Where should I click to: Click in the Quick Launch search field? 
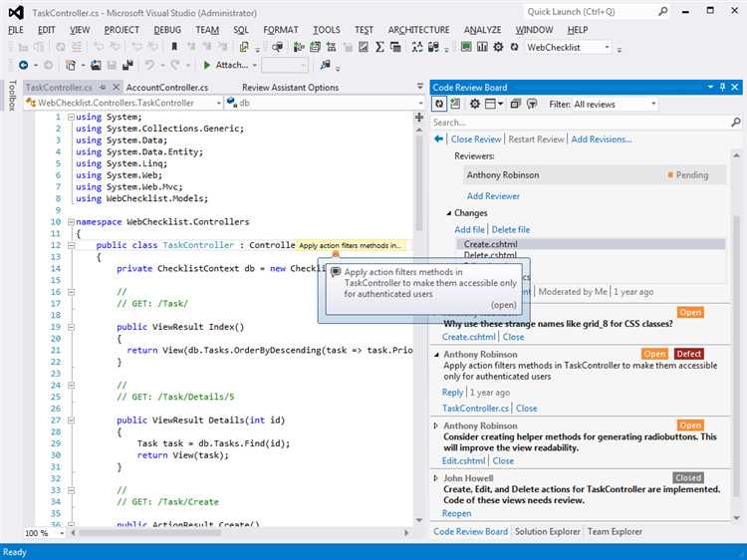[x=590, y=11]
